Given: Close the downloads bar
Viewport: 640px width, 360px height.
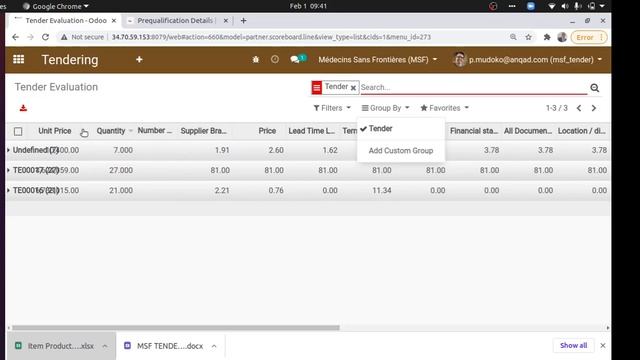Looking at the screenshot, I should (x=603, y=345).
